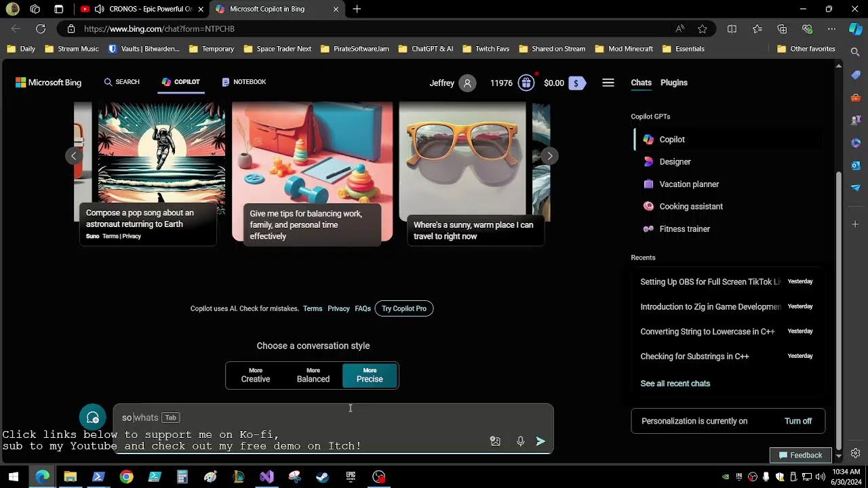868x488 pixels.
Task: Open the Edge sidebar search icon
Action: tap(856, 52)
